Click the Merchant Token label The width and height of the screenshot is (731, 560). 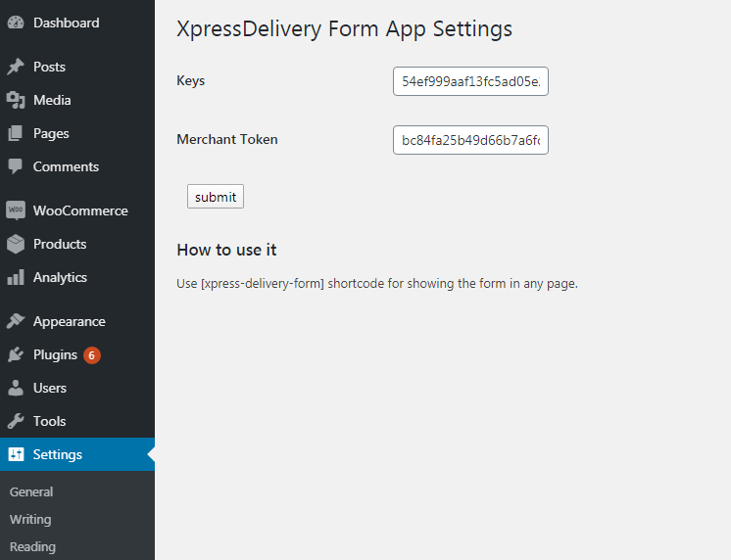(227, 139)
